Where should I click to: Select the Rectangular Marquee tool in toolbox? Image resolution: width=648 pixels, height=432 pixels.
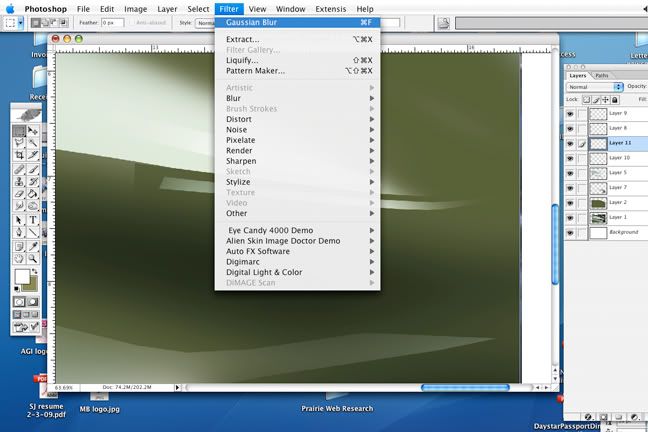click(x=19, y=131)
